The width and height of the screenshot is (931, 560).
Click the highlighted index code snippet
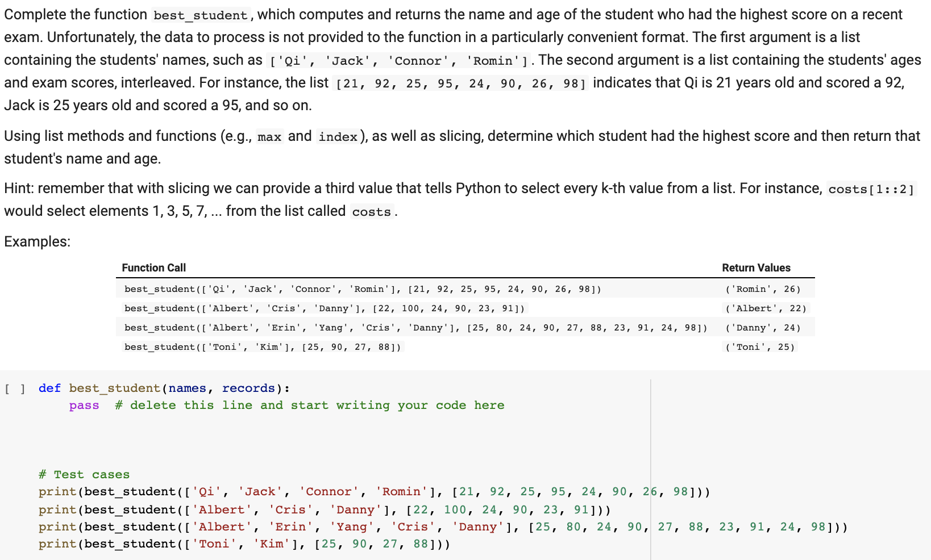click(338, 136)
